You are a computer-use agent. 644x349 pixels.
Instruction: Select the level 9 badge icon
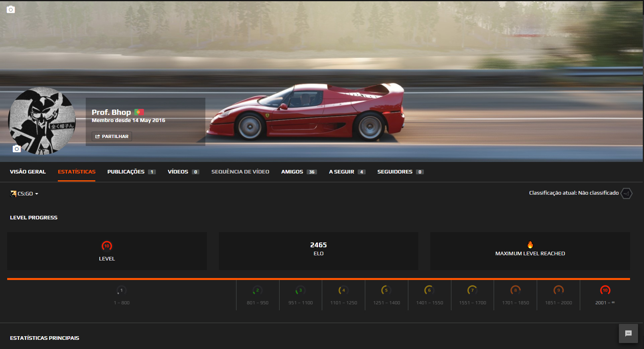point(559,290)
